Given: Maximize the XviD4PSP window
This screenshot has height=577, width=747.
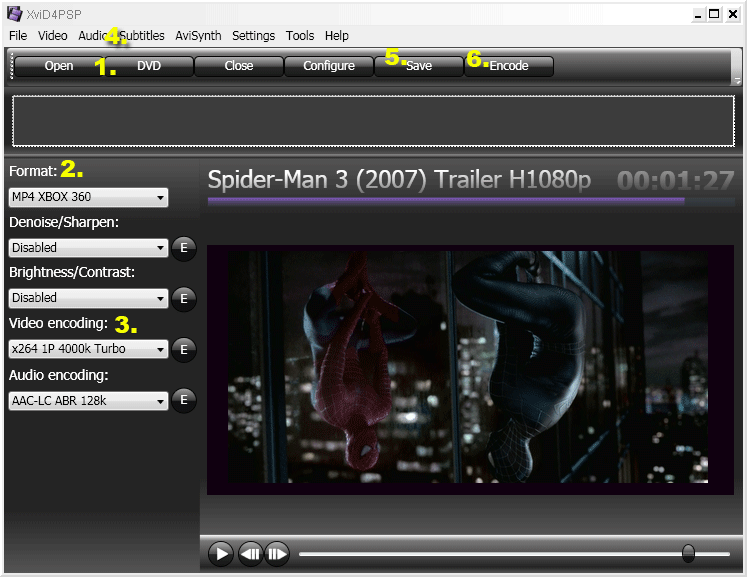Looking at the screenshot, I should 714,14.
